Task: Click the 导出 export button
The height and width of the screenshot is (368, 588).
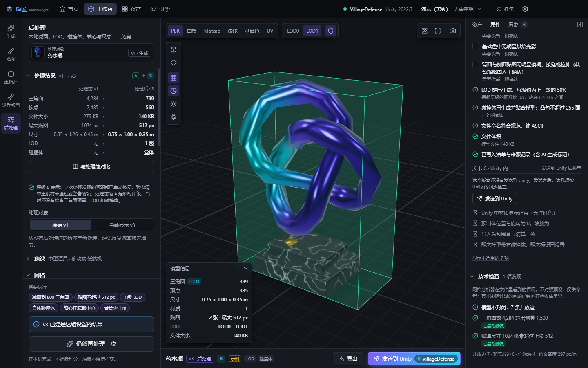Action: click(x=348, y=359)
